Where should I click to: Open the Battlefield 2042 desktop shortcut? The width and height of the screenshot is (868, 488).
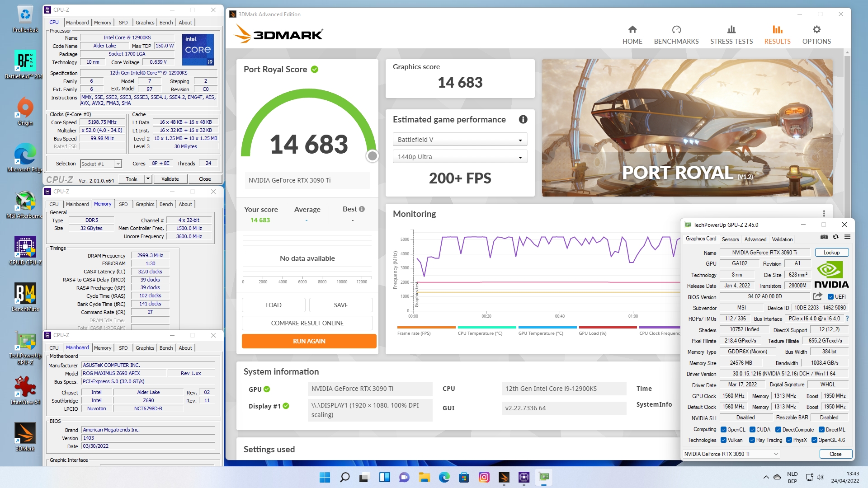[25, 65]
